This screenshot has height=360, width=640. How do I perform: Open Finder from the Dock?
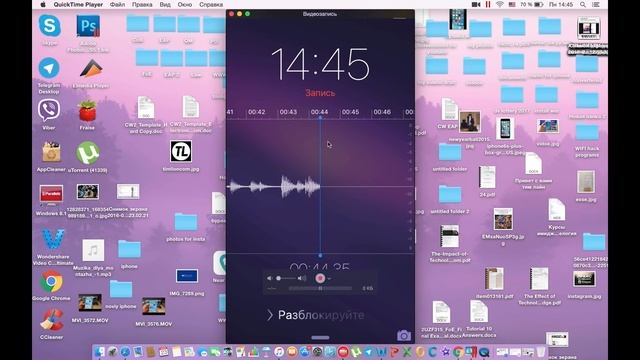coord(100,352)
